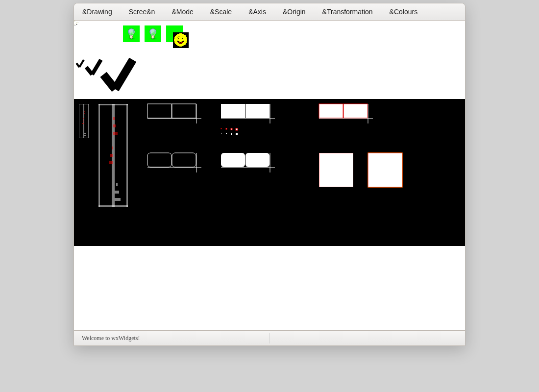
Task: Click the small thin vertical bar thumbnail
Action: 84,121
